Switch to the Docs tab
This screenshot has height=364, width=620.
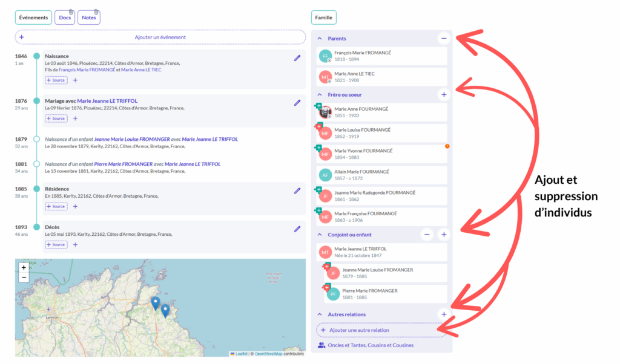[64, 18]
